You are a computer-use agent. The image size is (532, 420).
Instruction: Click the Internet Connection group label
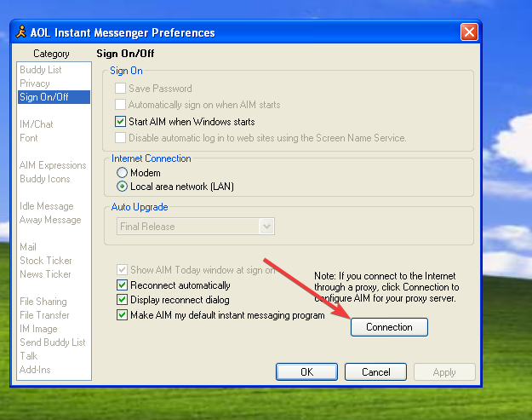pyautogui.click(x=151, y=158)
